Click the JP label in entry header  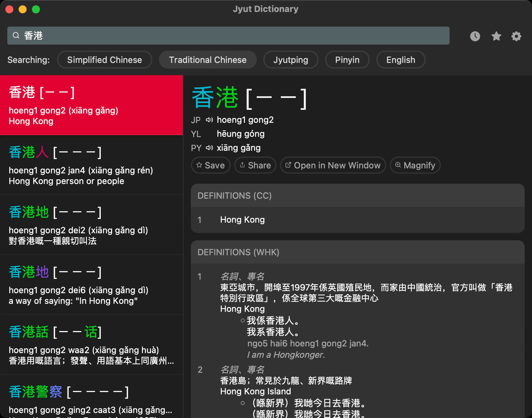(x=196, y=120)
